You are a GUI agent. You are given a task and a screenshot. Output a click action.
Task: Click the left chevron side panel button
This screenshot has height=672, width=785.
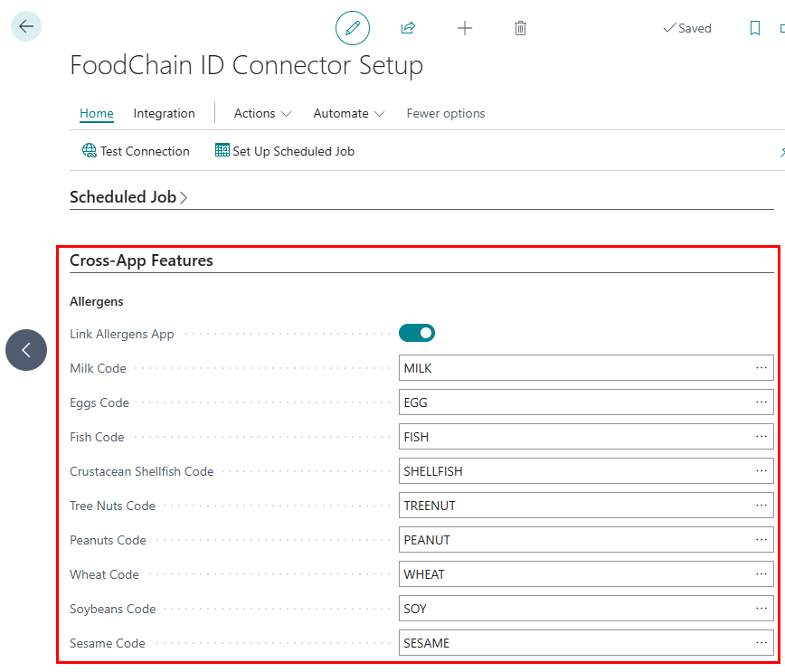click(26, 350)
